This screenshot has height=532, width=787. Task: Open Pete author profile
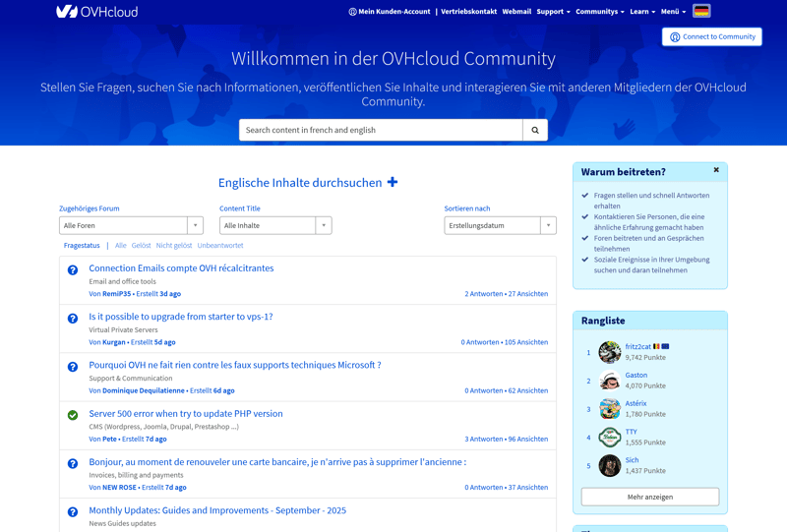point(109,440)
